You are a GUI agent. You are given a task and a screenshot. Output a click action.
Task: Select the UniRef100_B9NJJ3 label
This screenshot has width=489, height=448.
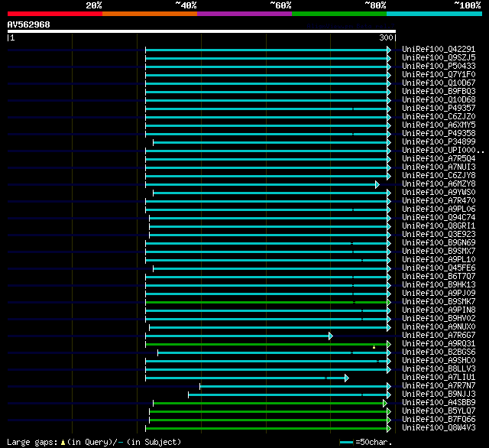point(439,394)
